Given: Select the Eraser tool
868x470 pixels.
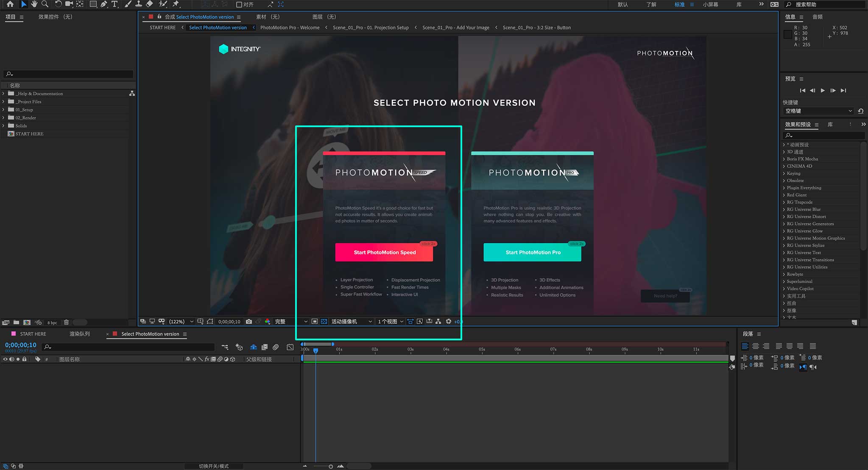Looking at the screenshot, I should pos(149,4).
